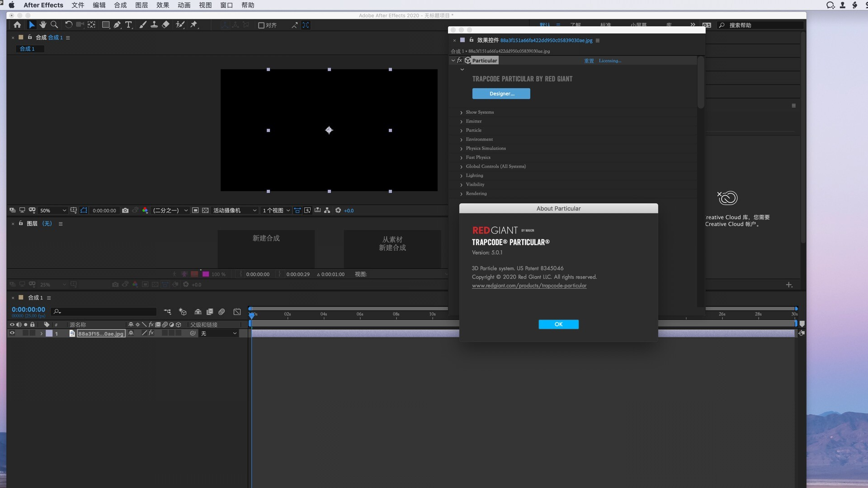The image size is (868, 488).
Task: Toggle transparency grid in composition viewer
Action: tap(205, 210)
